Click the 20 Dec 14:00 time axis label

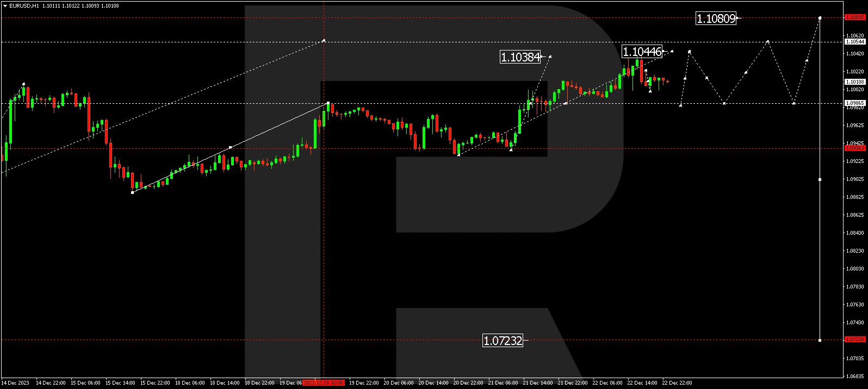tap(433, 383)
